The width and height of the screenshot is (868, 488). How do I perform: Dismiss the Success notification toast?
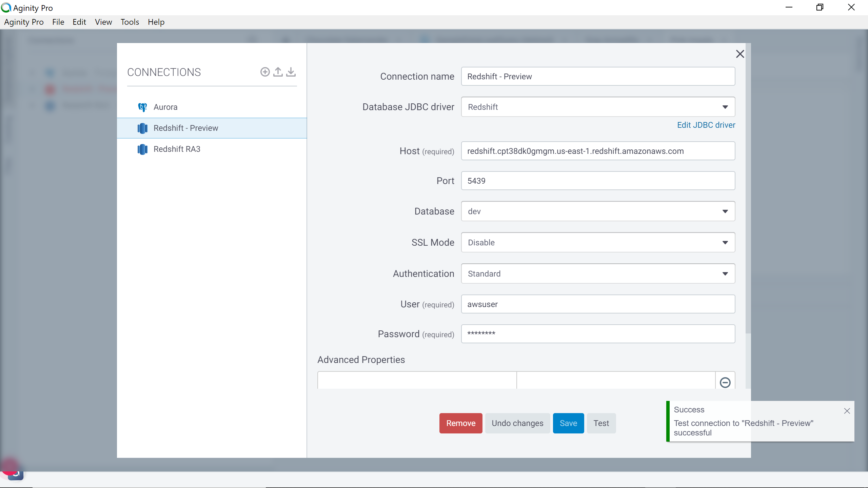(x=847, y=411)
